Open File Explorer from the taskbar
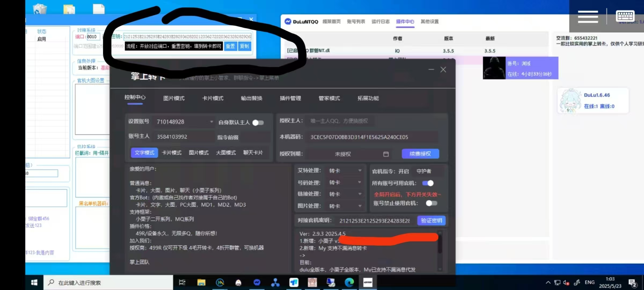The width and height of the screenshot is (644, 290). [201, 282]
